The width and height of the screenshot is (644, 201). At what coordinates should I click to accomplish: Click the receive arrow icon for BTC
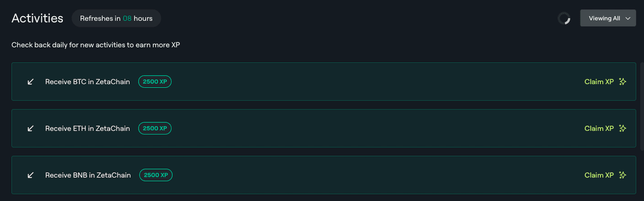coord(31,82)
